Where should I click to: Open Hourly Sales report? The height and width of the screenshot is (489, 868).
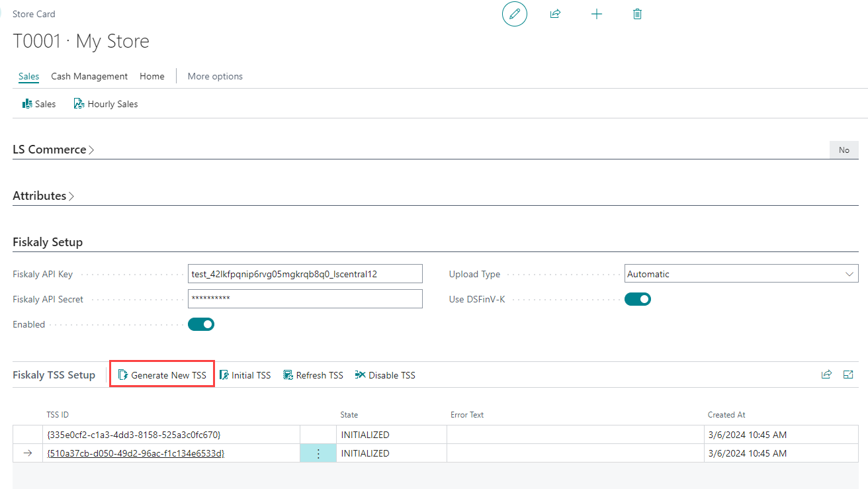[106, 104]
